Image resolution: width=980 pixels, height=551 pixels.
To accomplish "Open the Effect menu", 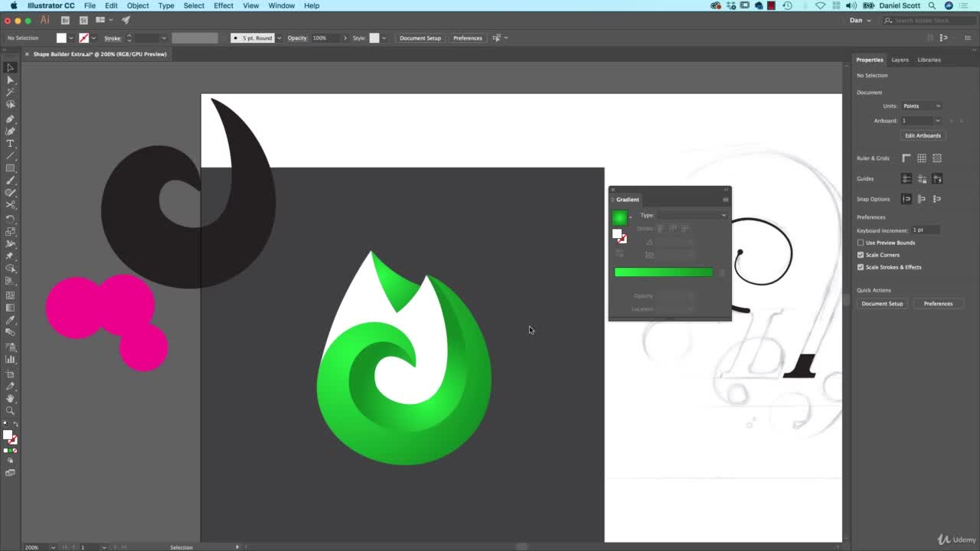I will [224, 5].
